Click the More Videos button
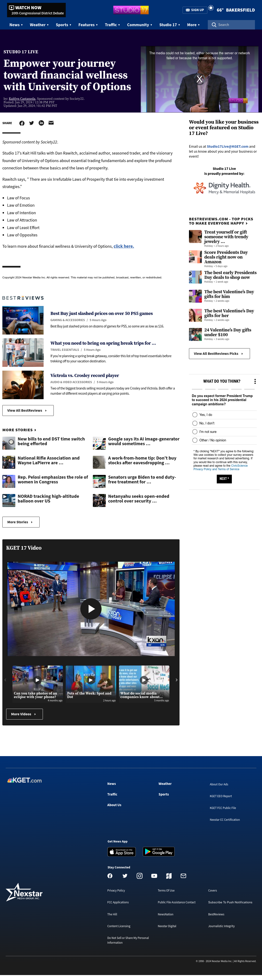 tap(24, 714)
